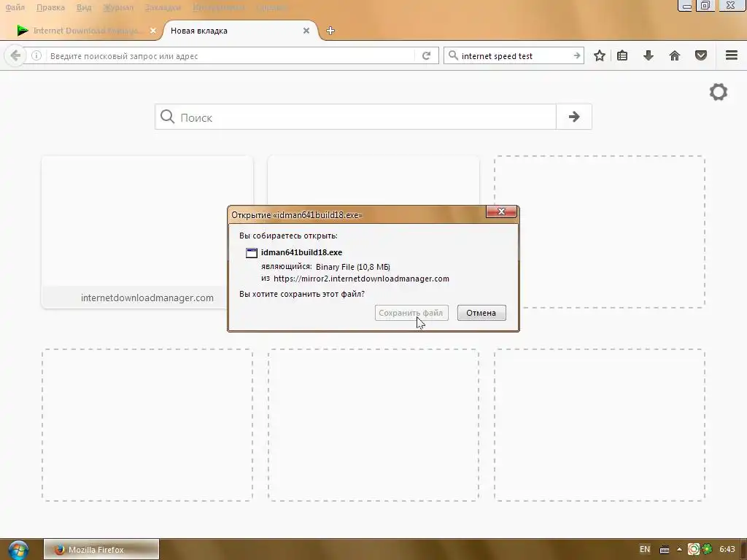Show bookmarks list icon
The width and height of the screenshot is (747, 560).
pyautogui.click(x=622, y=55)
